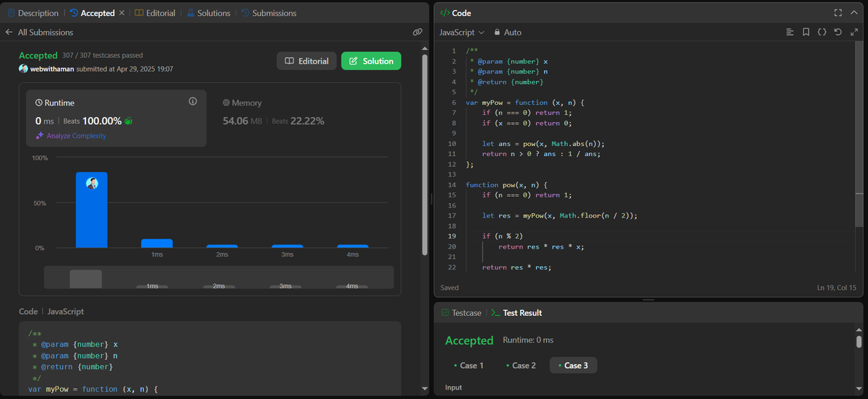Reset code with the undo arrow icon
This screenshot has width=868, height=399.
point(838,33)
